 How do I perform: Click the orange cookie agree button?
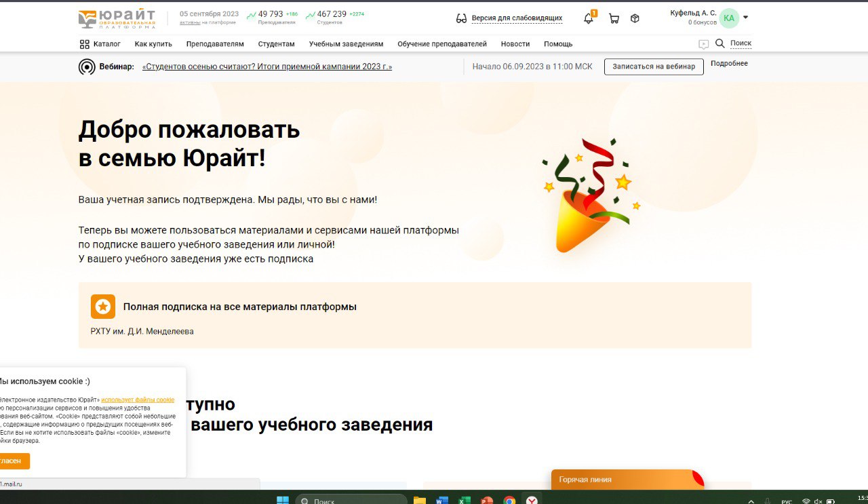(x=14, y=461)
